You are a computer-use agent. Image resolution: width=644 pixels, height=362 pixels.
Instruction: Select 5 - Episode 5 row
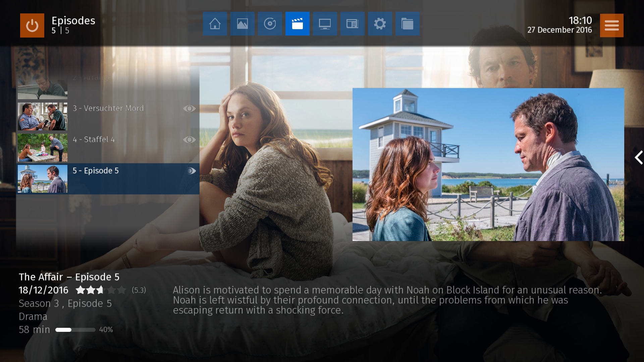point(108,179)
